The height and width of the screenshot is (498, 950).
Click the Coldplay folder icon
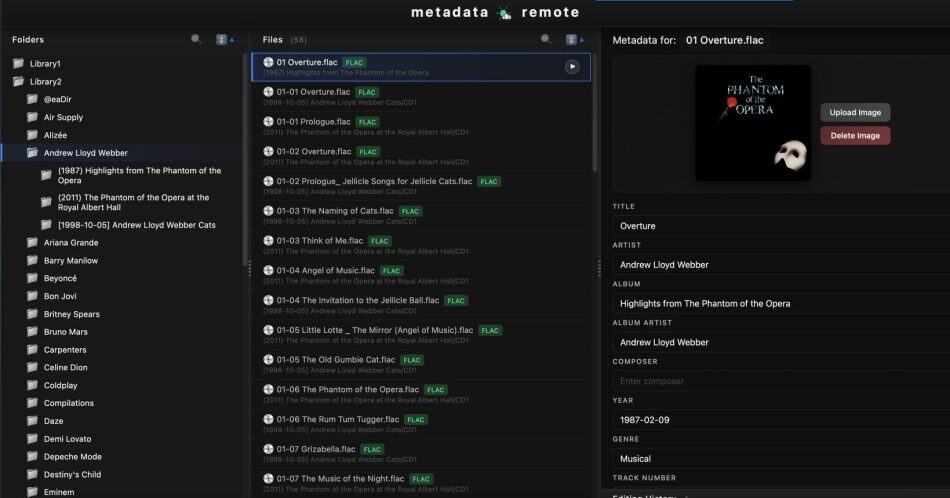(33, 385)
